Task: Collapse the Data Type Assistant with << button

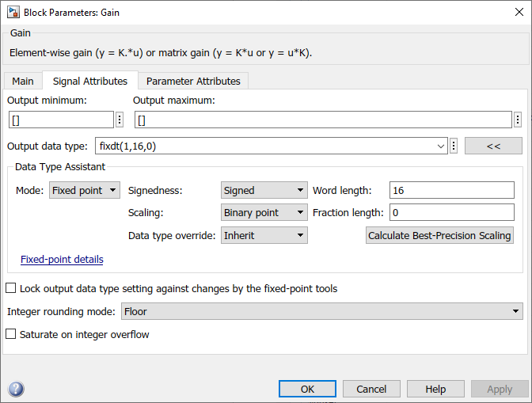Action: click(493, 146)
